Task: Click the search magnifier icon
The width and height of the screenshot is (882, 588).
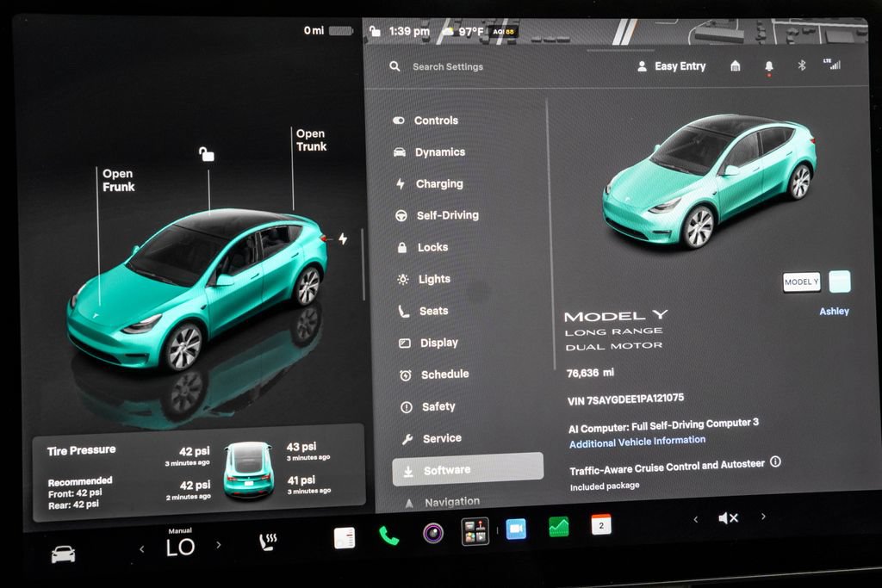Action: (x=394, y=66)
